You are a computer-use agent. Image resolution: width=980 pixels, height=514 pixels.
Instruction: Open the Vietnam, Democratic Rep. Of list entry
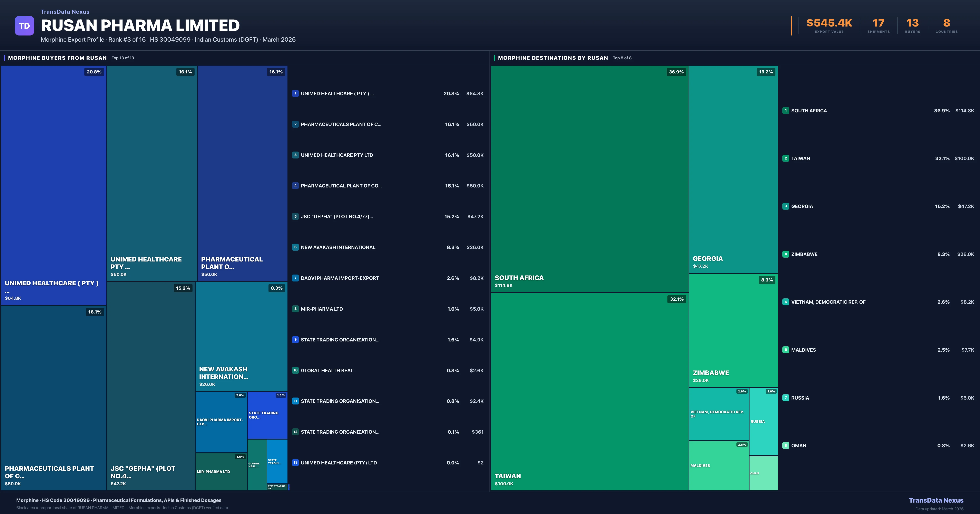tap(828, 302)
